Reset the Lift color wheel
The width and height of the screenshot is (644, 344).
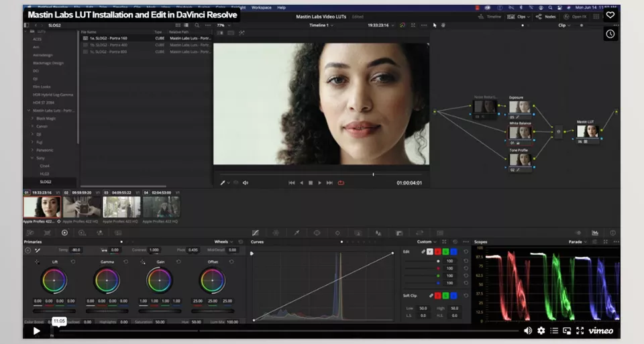(x=73, y=262)
